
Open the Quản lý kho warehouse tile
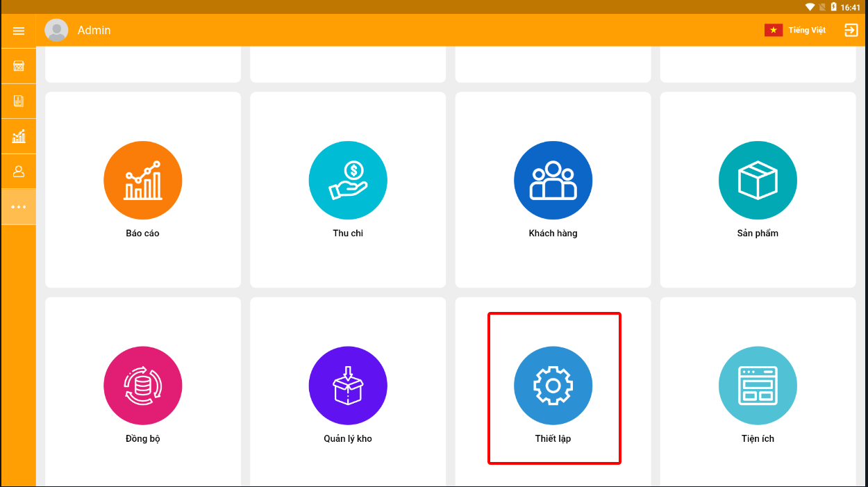click(x=348, y=394)
